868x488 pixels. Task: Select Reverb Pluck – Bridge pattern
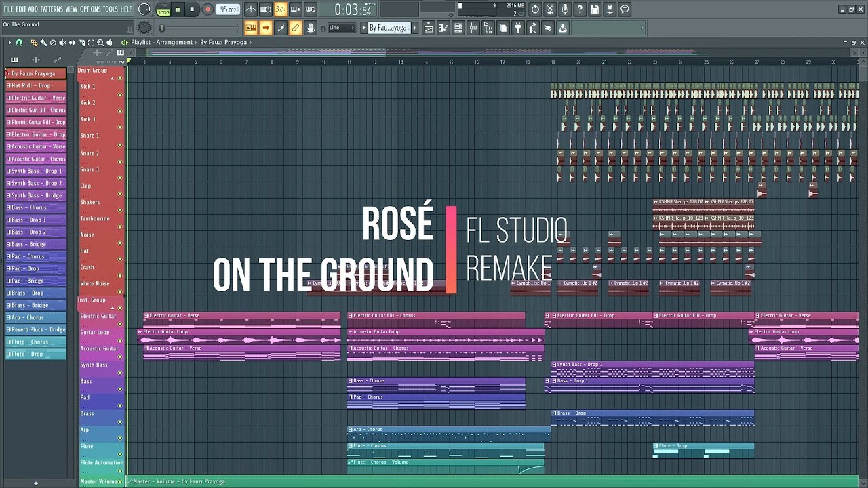pos(36,329)
